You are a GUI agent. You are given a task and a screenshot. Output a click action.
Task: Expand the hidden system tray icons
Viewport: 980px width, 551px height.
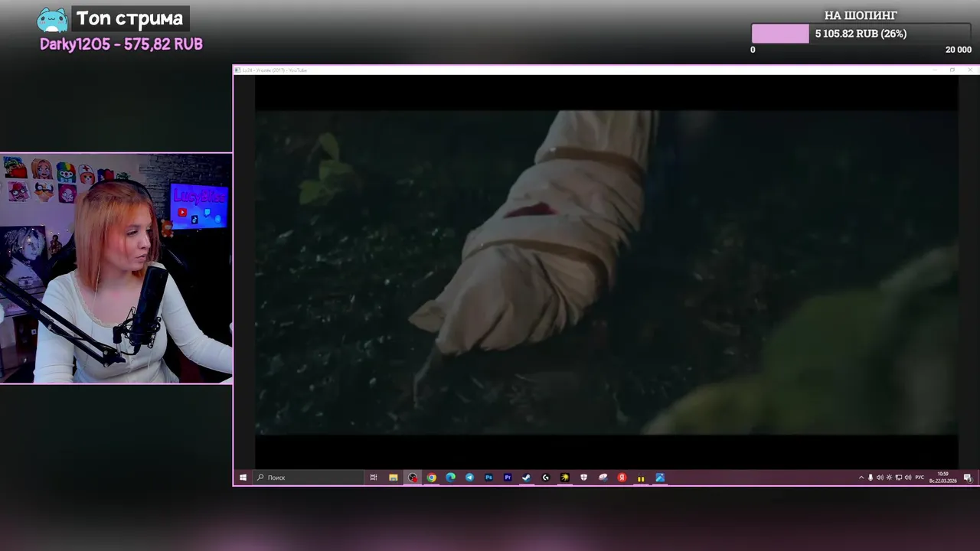pos(861,478)
